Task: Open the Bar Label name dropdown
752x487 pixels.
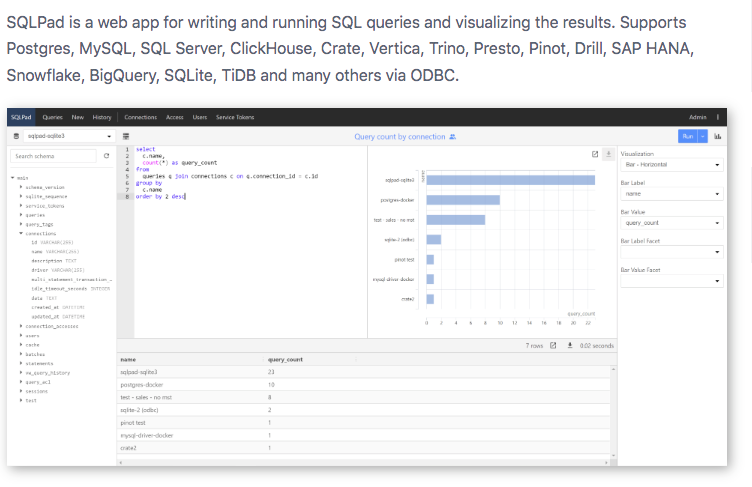Action: point(672,194)
